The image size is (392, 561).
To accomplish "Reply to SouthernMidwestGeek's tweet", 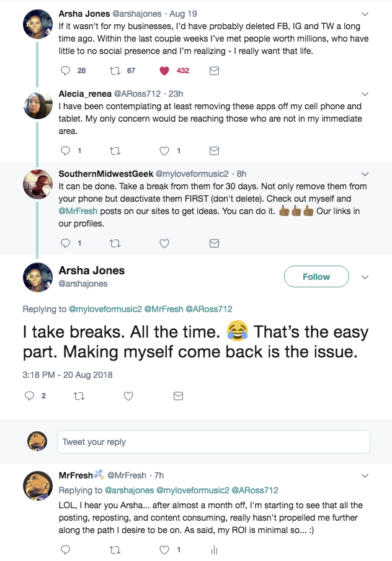I will tap(65, 243).
